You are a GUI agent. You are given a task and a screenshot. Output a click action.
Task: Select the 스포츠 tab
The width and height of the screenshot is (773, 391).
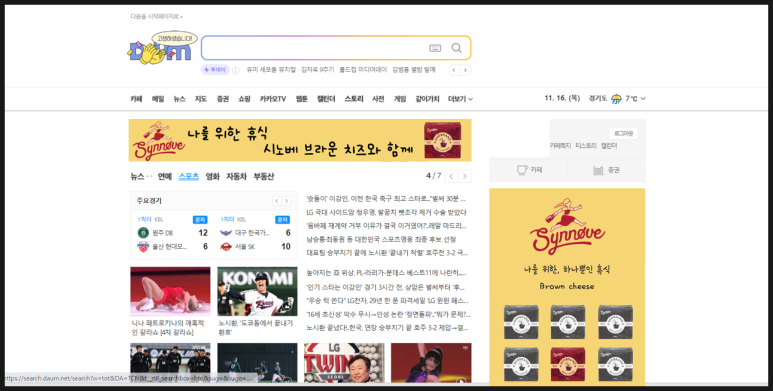tap(188, 177)
